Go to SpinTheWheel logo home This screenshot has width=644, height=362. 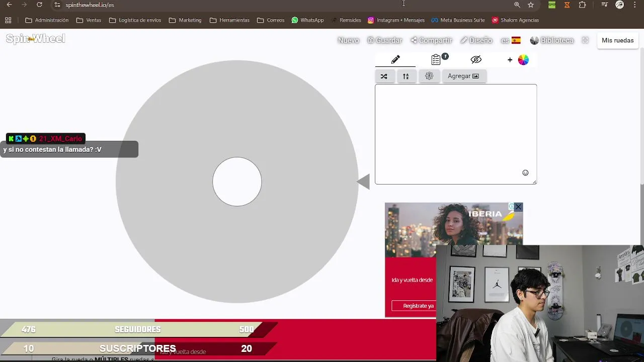click(35, 39)
